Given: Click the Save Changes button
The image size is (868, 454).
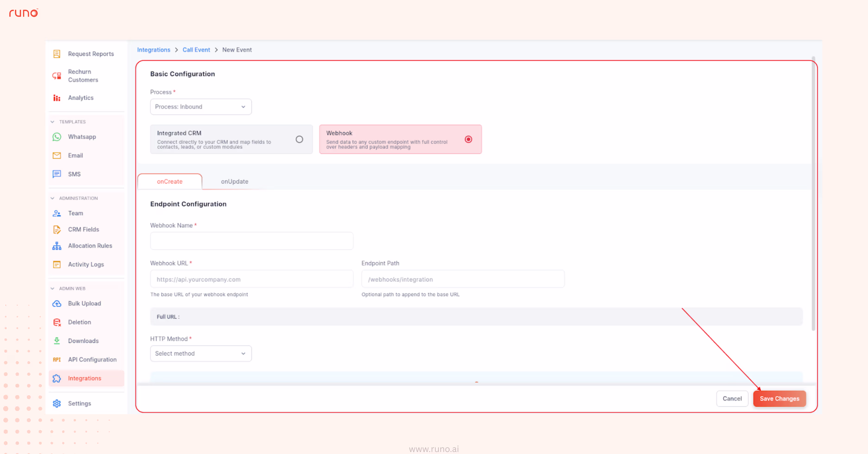Looking at the screenshot, I should pyautogui.click(x=779, y=398).
